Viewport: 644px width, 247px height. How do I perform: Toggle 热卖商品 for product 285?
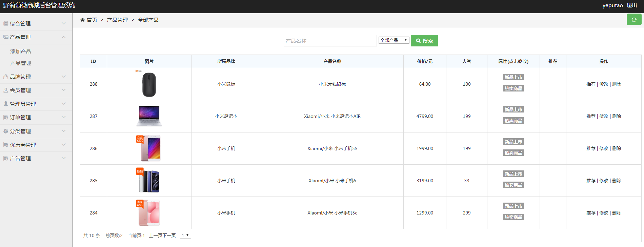[x=514, y=185]
